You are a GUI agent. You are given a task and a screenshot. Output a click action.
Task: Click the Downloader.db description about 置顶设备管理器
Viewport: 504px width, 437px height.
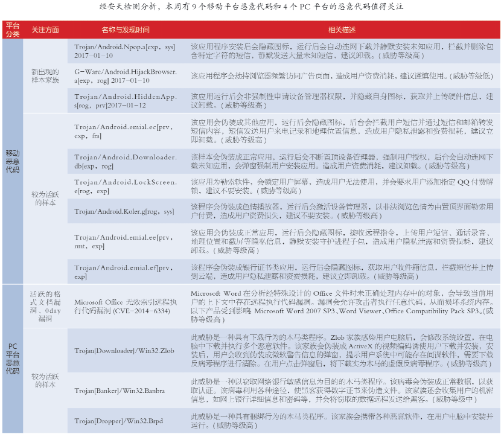[342, 161]
